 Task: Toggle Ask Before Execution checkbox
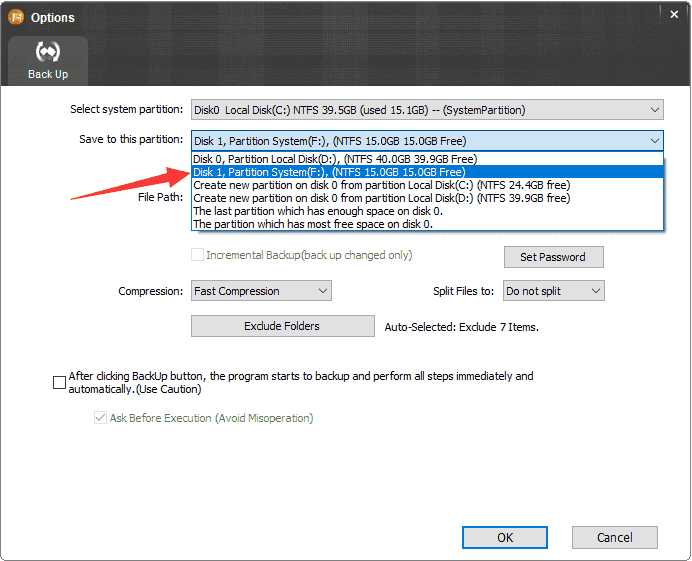[100, 418]
